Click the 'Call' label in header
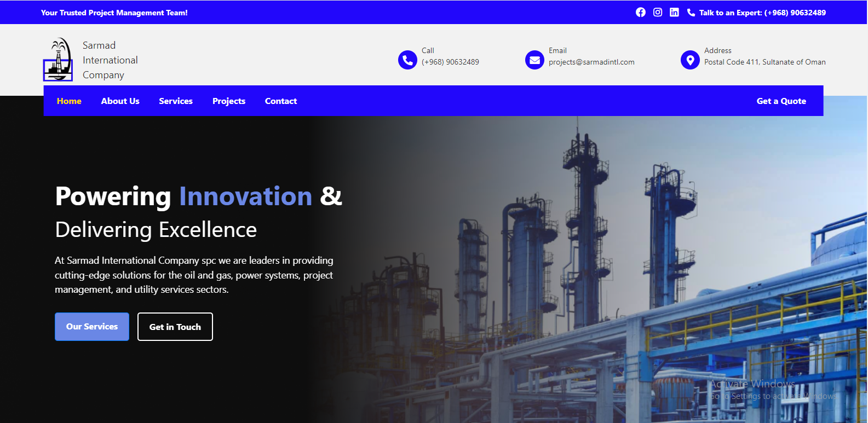Screen dimensions: 868x423 tap(428, 50)
